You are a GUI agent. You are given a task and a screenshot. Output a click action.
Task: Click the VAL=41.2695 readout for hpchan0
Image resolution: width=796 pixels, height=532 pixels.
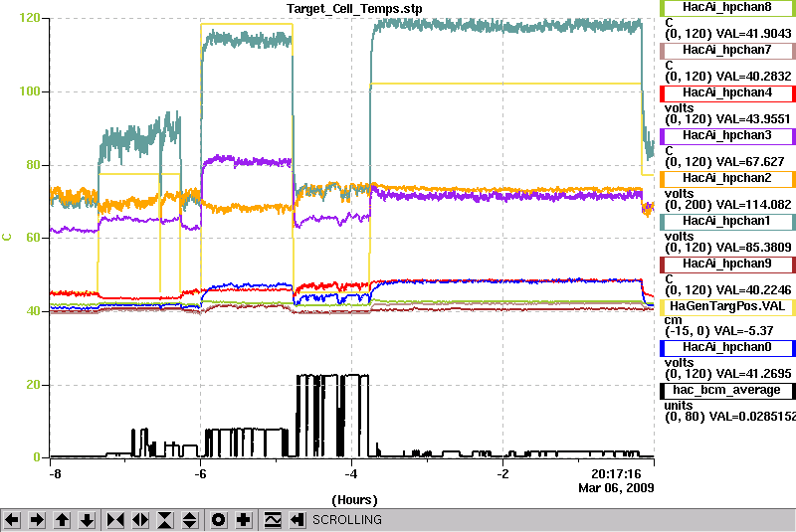click(753, 374)
